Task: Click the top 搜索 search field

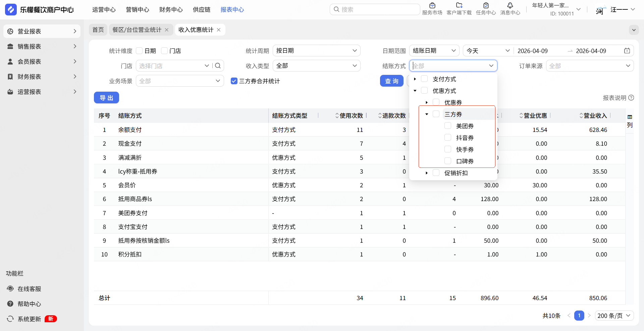Action: click(375, 9)
